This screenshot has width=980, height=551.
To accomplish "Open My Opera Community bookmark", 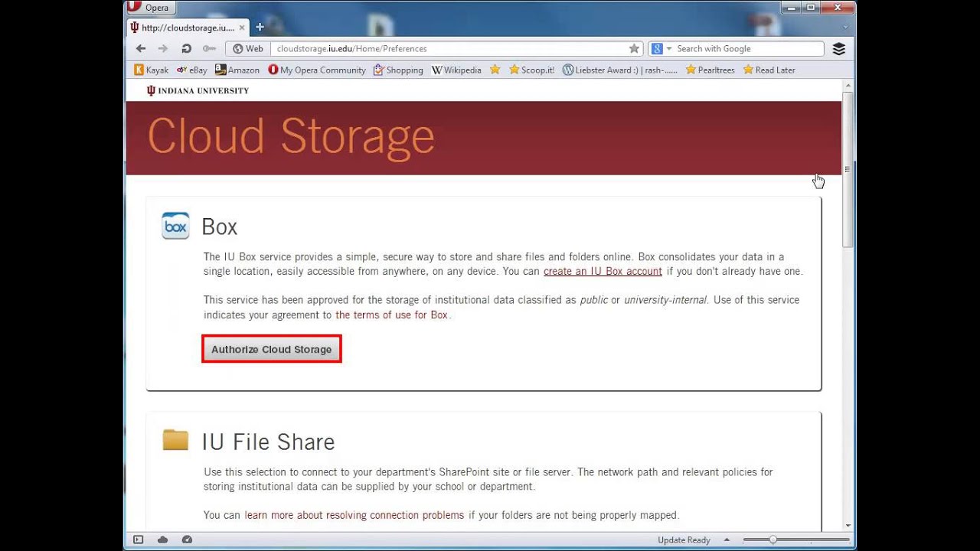I will pos(317,70).
